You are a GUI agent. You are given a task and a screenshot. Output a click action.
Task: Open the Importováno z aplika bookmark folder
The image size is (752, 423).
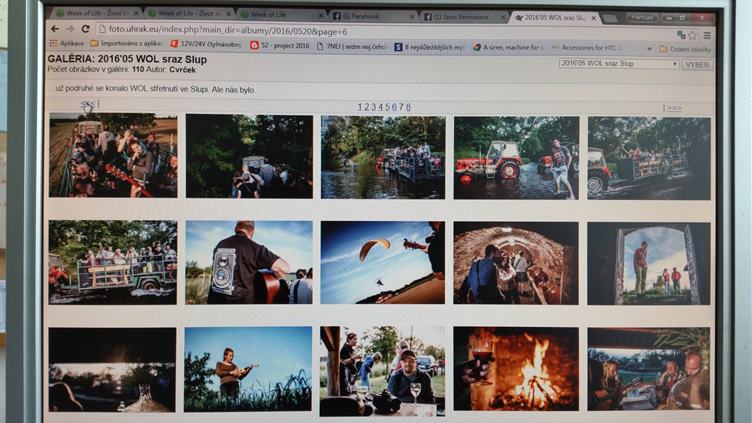(126, 43)
